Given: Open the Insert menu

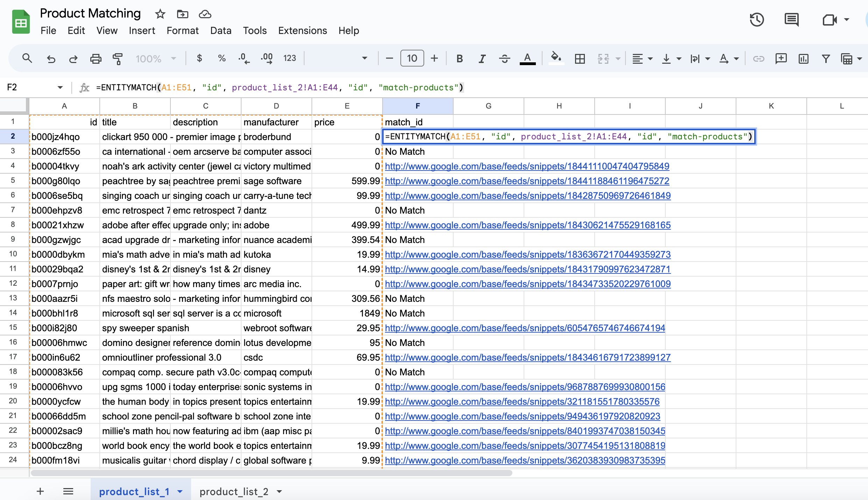Looking at the screenshot, I should [142, 31].
